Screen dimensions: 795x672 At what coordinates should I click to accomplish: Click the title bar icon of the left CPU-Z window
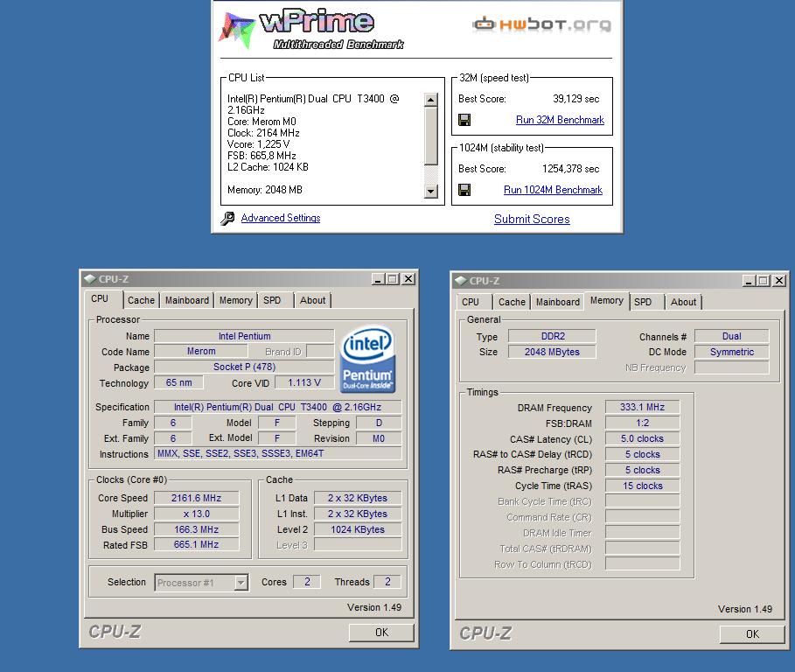coord(90,279)
